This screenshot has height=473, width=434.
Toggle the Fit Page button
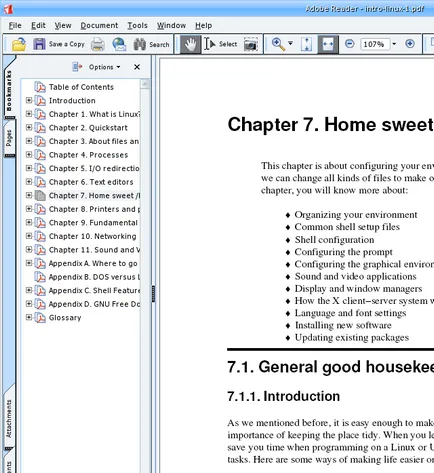click(306, 44)
